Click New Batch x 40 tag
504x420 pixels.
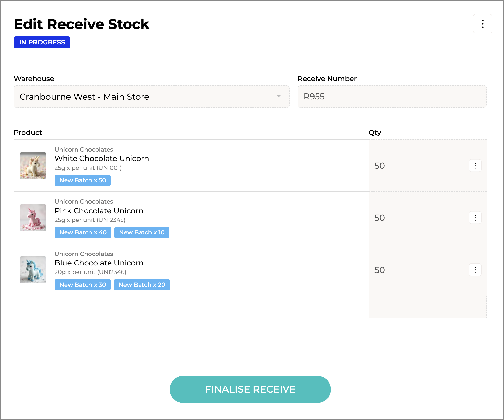pos(83,232)
